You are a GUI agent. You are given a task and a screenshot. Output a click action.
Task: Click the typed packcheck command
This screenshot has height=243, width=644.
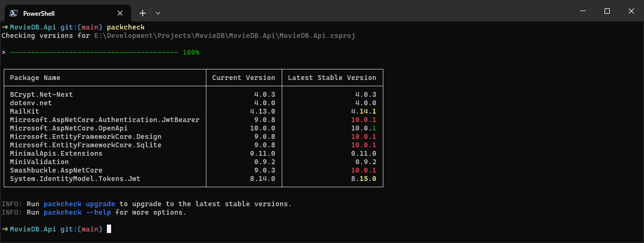[x=125, y=27]
